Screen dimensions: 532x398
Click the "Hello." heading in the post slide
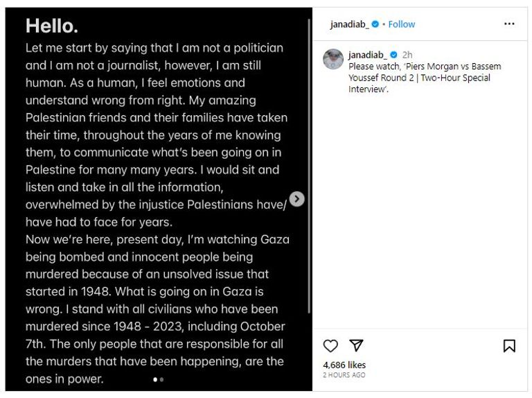coord(51,26)
